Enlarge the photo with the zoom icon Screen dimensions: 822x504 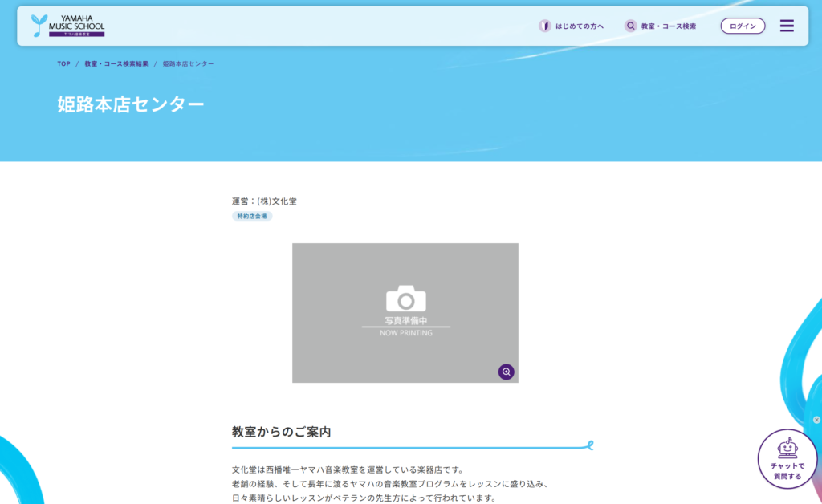point(506,372)
